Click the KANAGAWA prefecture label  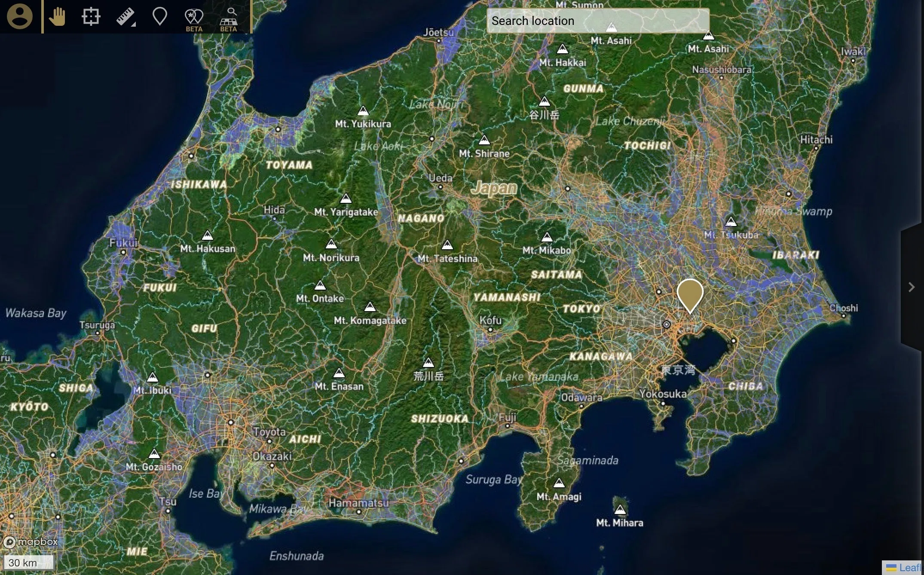coord(601,357)
